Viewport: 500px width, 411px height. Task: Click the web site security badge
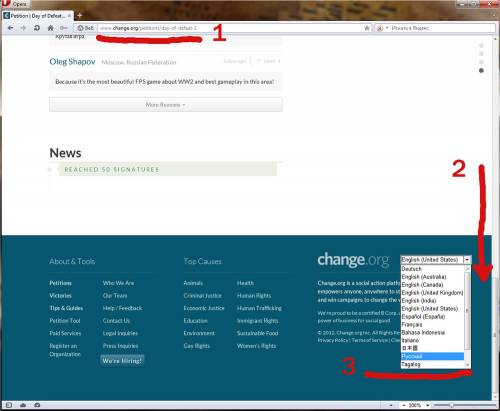86,28
